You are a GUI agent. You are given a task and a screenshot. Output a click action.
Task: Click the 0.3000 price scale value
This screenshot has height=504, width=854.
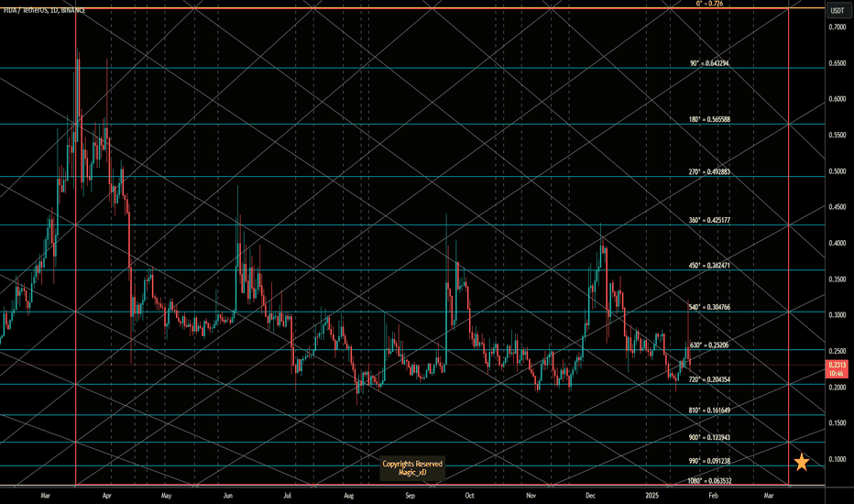(x=838, y=315)
